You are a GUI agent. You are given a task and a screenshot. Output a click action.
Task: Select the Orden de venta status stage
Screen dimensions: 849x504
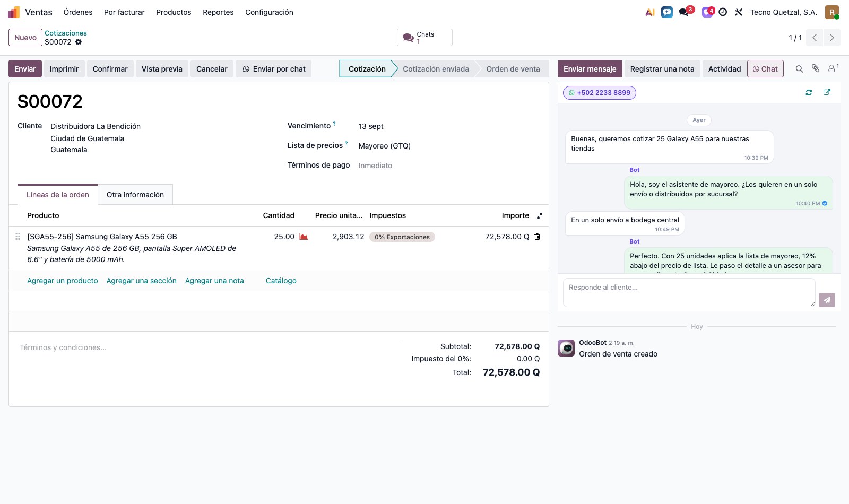(513, 69)
